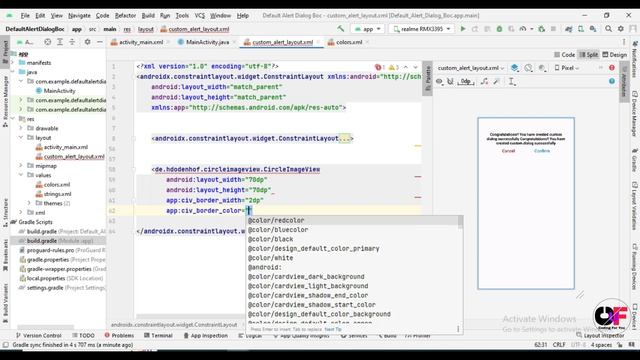The width and height of the screenshot is (640, 360).
Task: Open the Resource Manager side panel
Action: click(5, 101)
